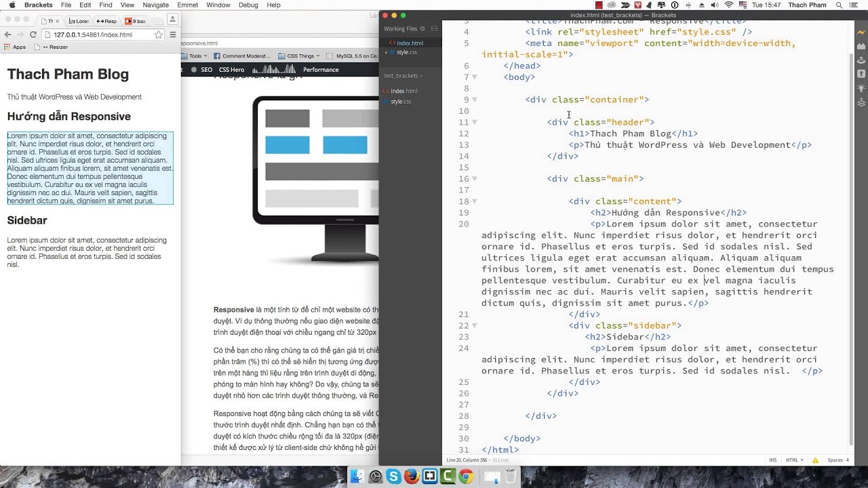The height and width of the screenshot is (488, 868).
Task: Open Finder from the Dock
Action: click(357, 476)
